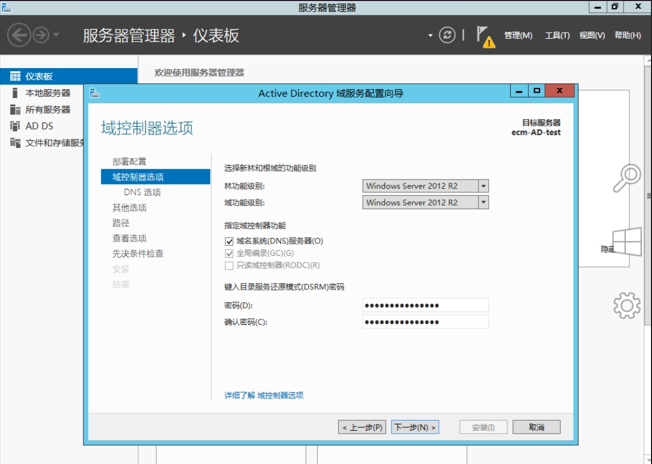Go to DNS 选项 wizard step
This screenshot has height=464, width=652.
pyautogui.click(x=142, y=192)
